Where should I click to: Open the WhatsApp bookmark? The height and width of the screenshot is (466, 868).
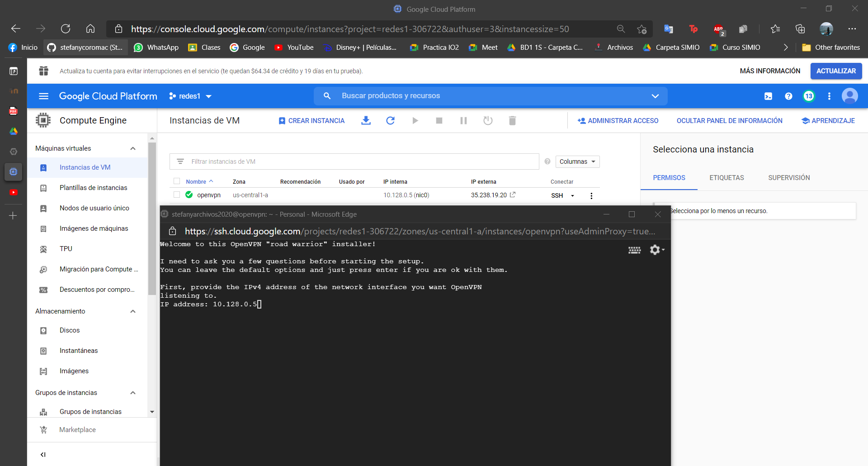[156, 48]
